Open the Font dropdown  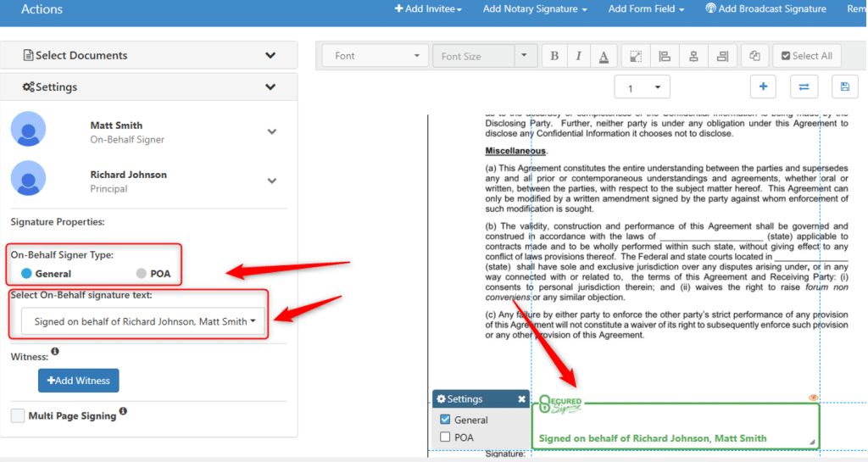coord(375,56)
